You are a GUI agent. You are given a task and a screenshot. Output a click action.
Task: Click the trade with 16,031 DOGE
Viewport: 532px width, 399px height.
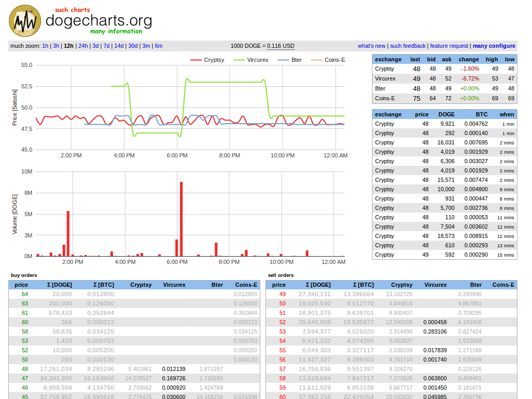[445, 143]
